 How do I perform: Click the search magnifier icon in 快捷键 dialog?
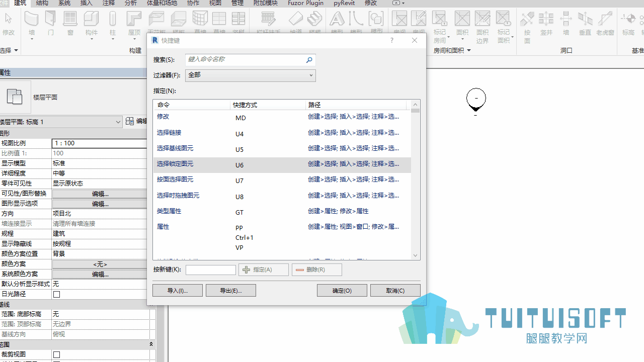pyautogui.click(x=309, y=60)
